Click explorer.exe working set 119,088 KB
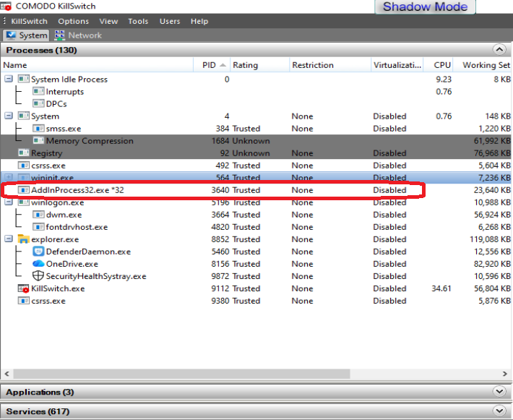Screen dimensions: 513x420 coord(490,239)
